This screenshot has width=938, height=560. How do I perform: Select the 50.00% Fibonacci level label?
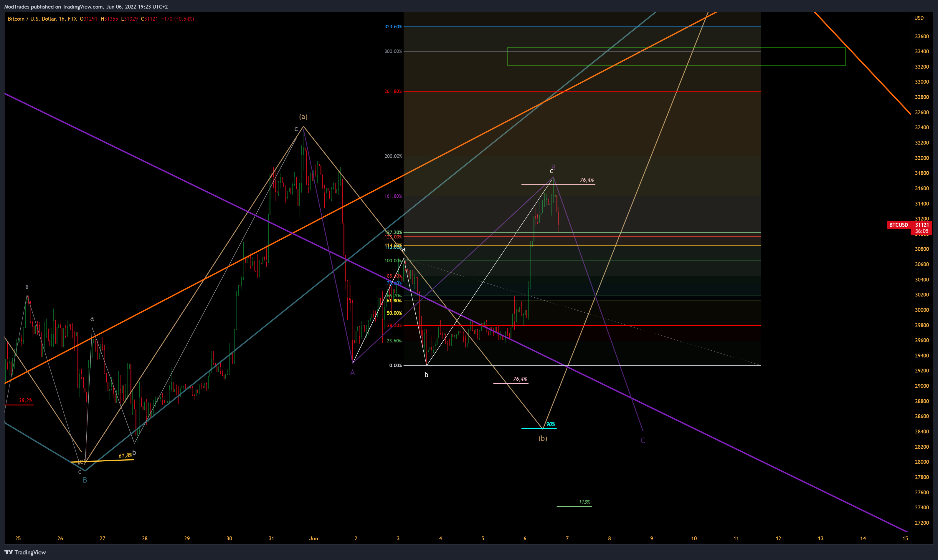[x=394, y=313]
